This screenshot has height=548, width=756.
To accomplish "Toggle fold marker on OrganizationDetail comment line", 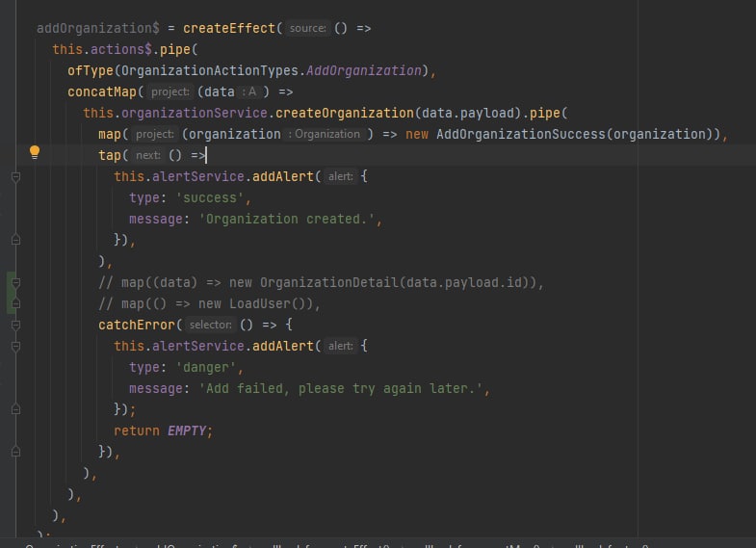I will [x=16, y=282].
